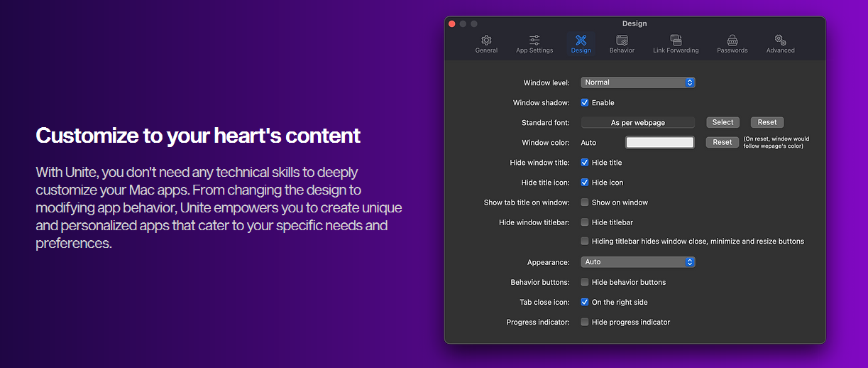
Task: Select the Design crossed-tools icon
Action: click(581, 40)
